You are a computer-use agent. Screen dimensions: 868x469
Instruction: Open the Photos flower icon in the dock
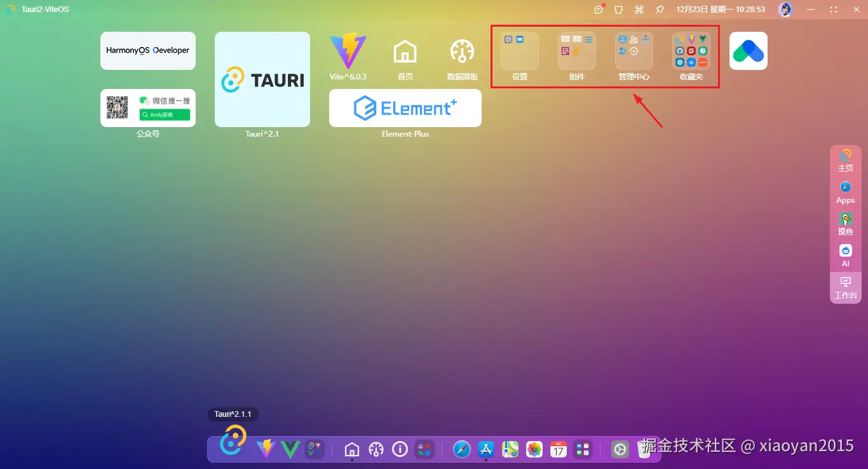pos(534,449)
